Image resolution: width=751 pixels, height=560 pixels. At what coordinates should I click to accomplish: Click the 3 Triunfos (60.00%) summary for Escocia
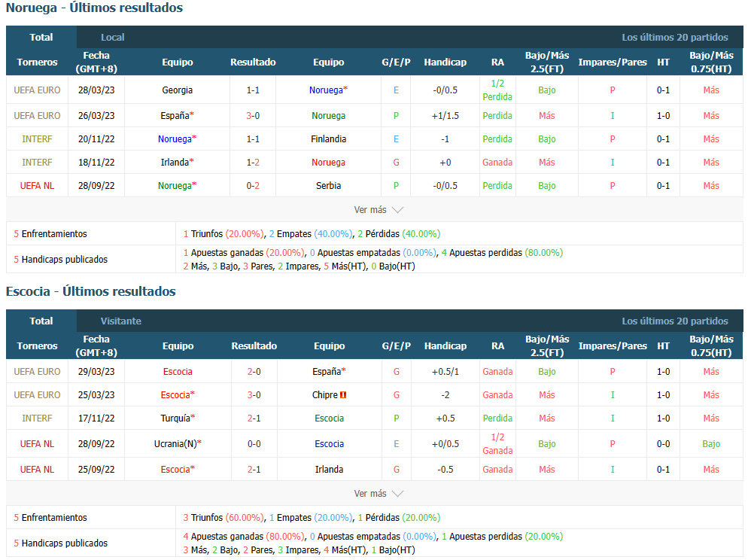(223, 517)
